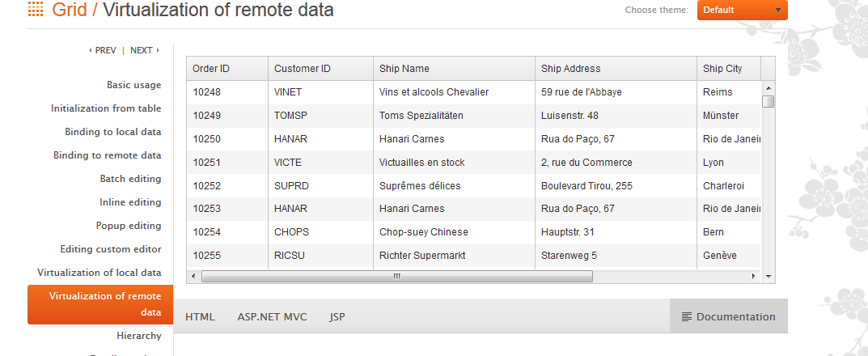Screen dimensions: 868x356
Task: Click the PREV left arrow icon
Action: coord(90,50)
